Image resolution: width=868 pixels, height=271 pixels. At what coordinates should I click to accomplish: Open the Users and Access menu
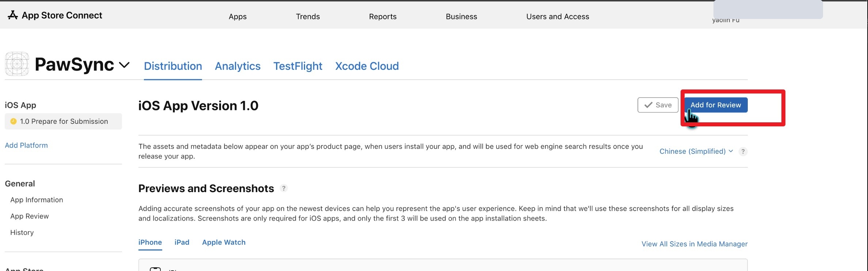[x=557, y=16]
